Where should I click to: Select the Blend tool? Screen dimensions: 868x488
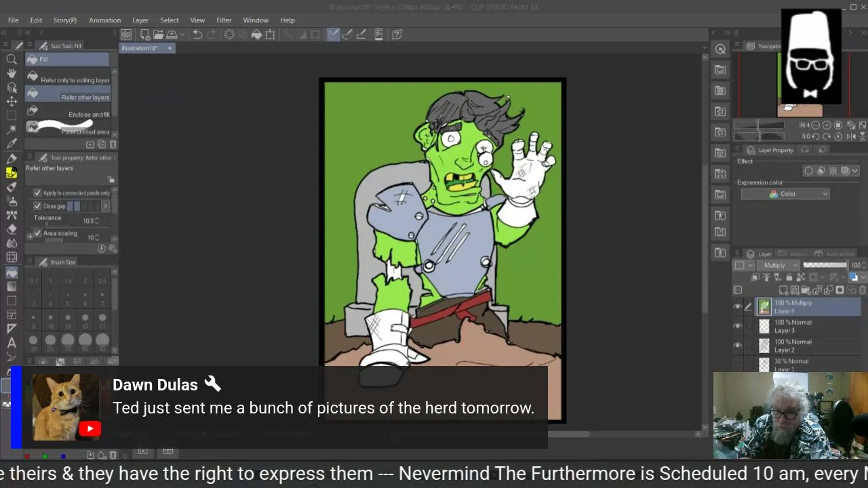click(x=12, y=243)
